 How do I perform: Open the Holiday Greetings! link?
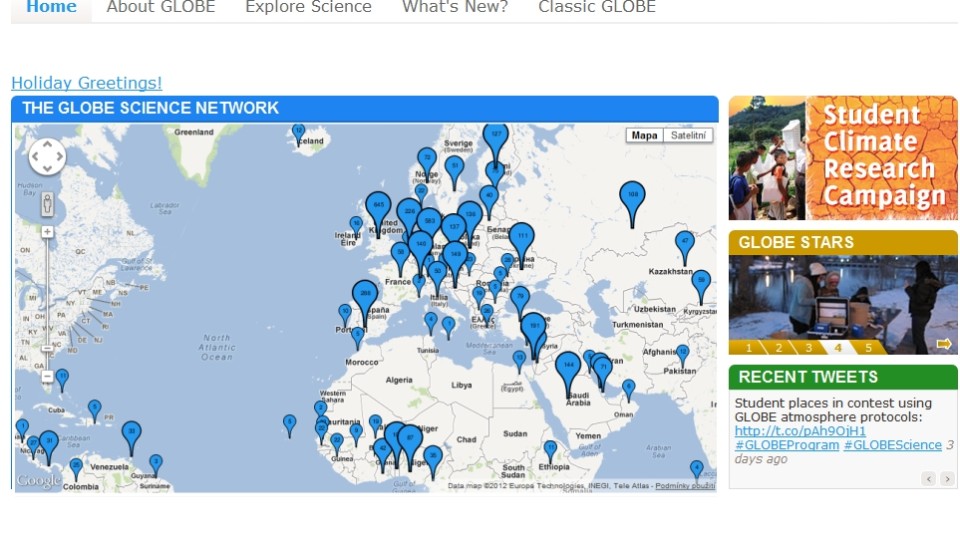[86, 83]
